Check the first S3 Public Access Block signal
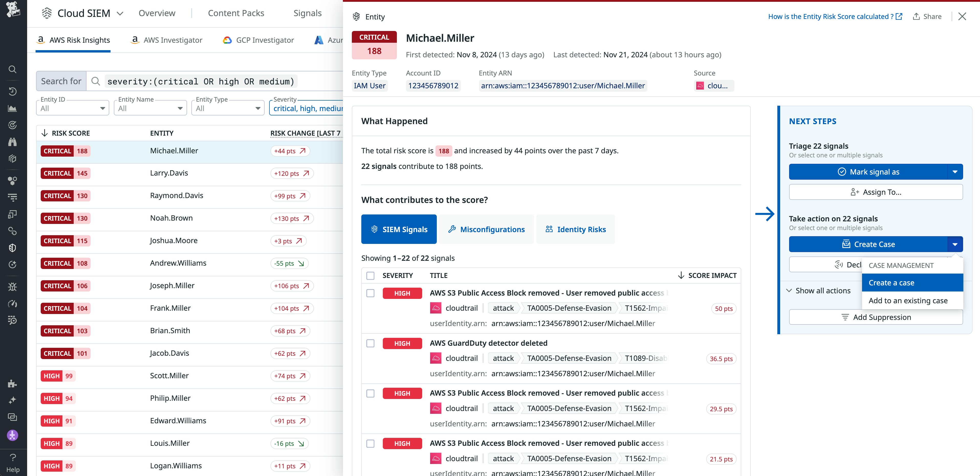 pos(370,293)
